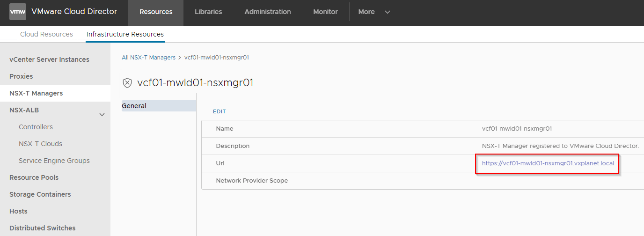Collapse the NSX-ALB section chevron

102,114
